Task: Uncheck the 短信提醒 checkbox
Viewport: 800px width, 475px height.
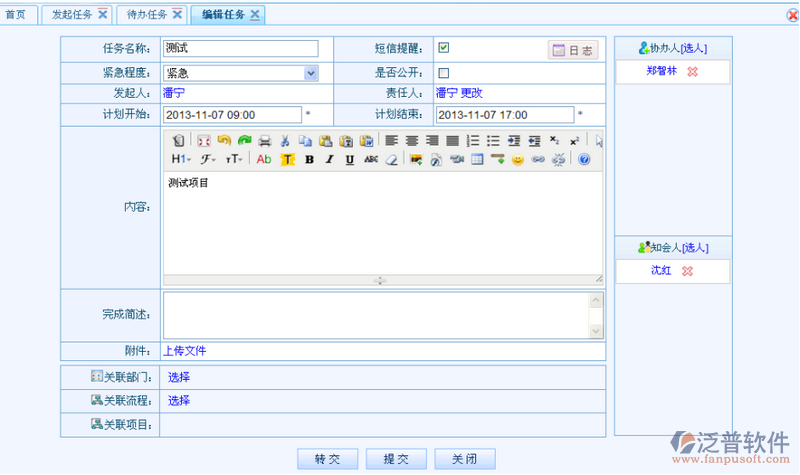Action: tap(443, 48)
